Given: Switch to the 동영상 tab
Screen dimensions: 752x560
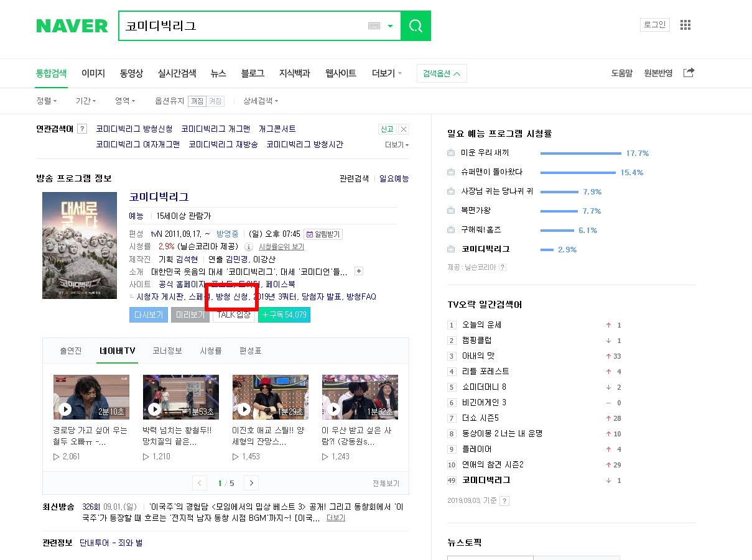Looking at the screenshot, I should [x=131, y=73].
